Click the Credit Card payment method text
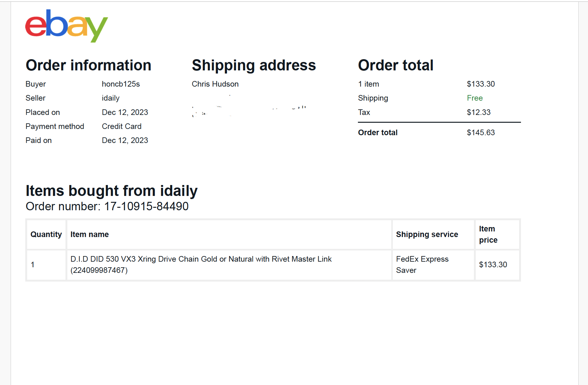Viewport: 588px width, 385px height. tap(122, 126)
